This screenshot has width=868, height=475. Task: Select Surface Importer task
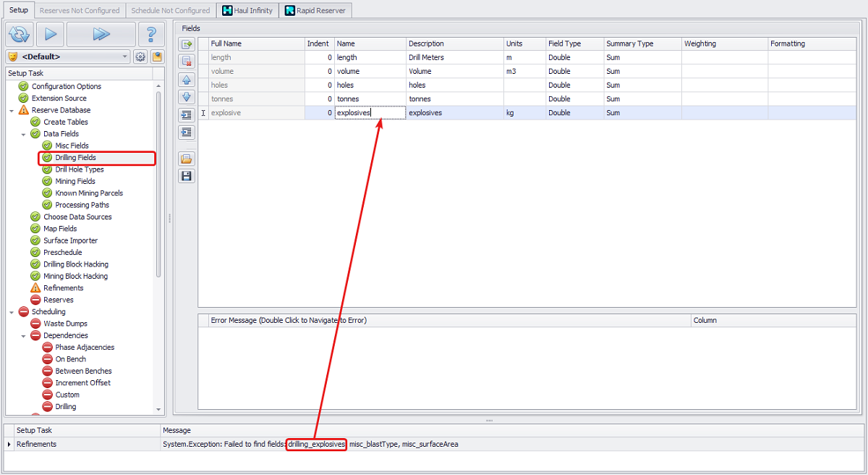(x=70, y=240)
